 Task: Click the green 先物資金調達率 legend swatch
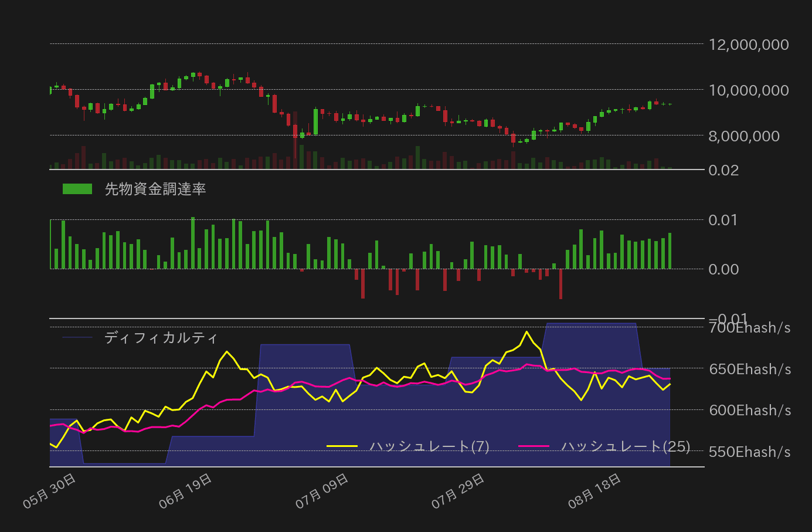pos(77,189)
